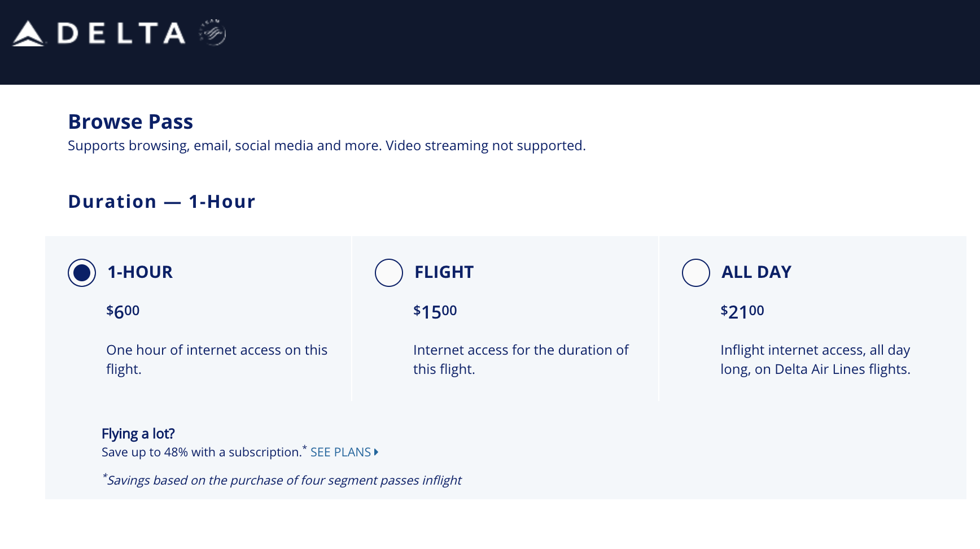980x549 pixels.
Task: Click the $6.00 price
Action: click(123, 311)
